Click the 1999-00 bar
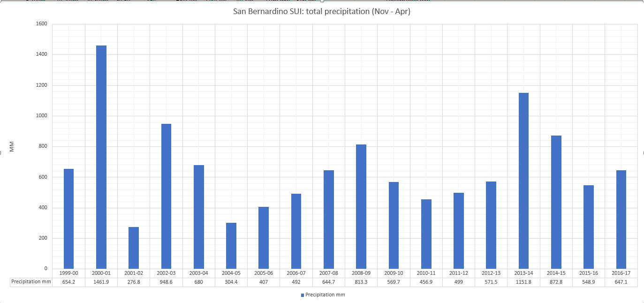This screenshot has height=303, width=644. 68,219
